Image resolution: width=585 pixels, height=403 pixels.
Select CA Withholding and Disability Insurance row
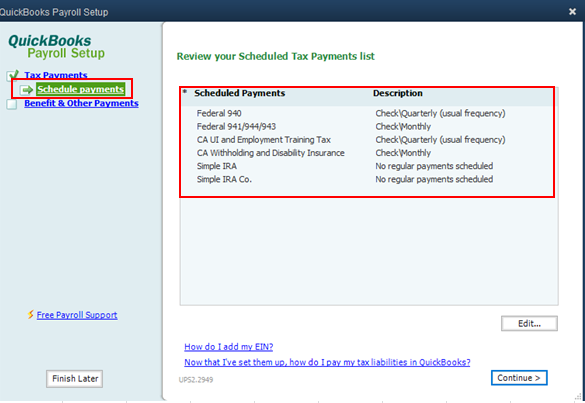[367, 153]
